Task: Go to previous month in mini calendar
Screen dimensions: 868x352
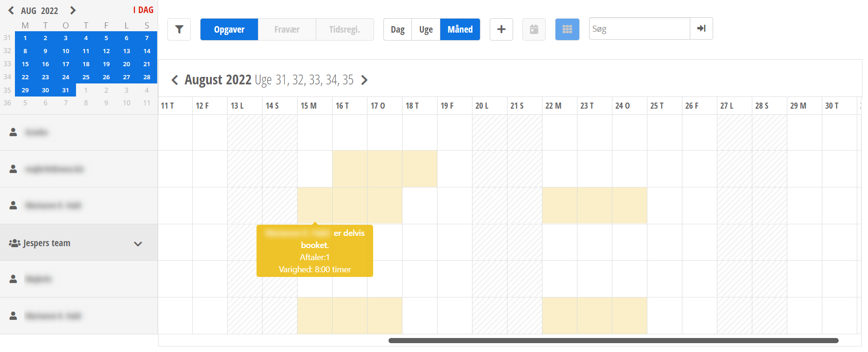Action: [11, 10]
